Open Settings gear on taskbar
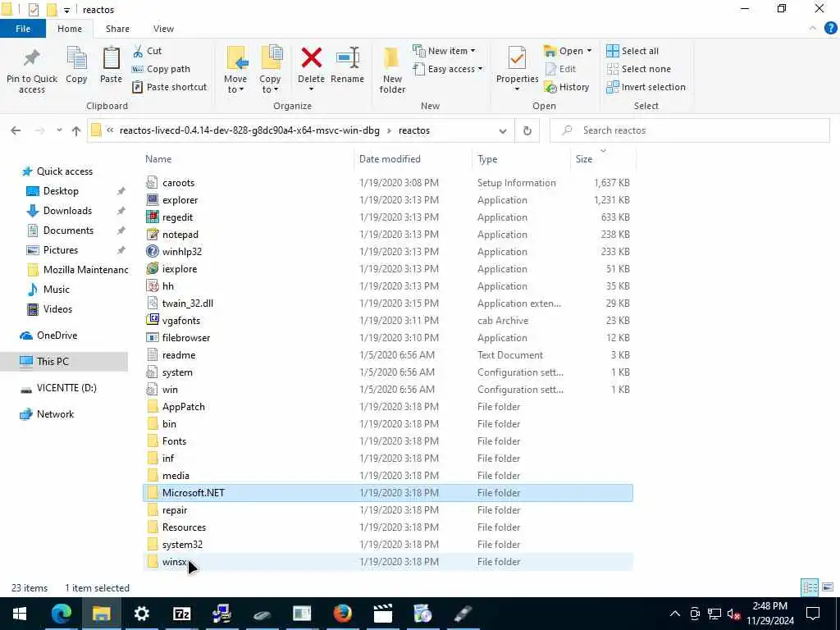The image size is (840, 630). pyautogui.click(x=141, y=614)
